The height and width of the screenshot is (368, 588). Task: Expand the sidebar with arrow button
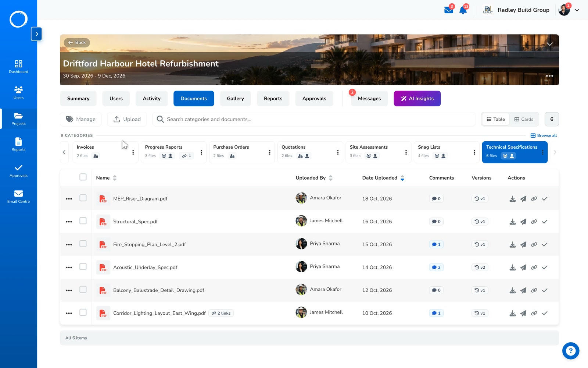[36, 34]
